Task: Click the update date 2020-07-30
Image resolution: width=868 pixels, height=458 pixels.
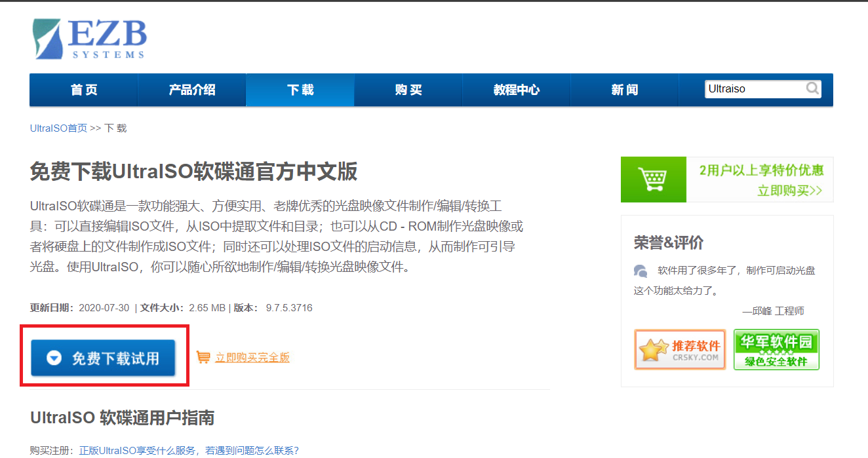Action: point(104,307)
